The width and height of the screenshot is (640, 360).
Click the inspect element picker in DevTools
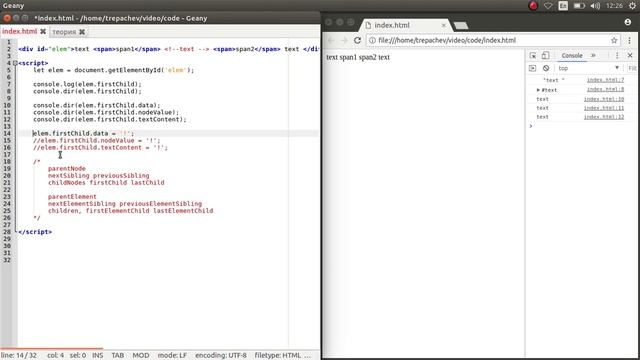click(533, 56)
